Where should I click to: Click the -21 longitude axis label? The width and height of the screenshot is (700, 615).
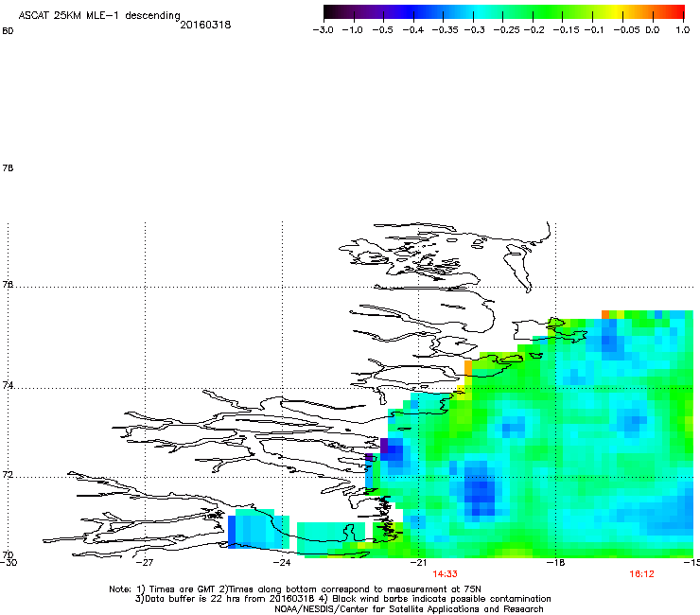click(418, 563)
